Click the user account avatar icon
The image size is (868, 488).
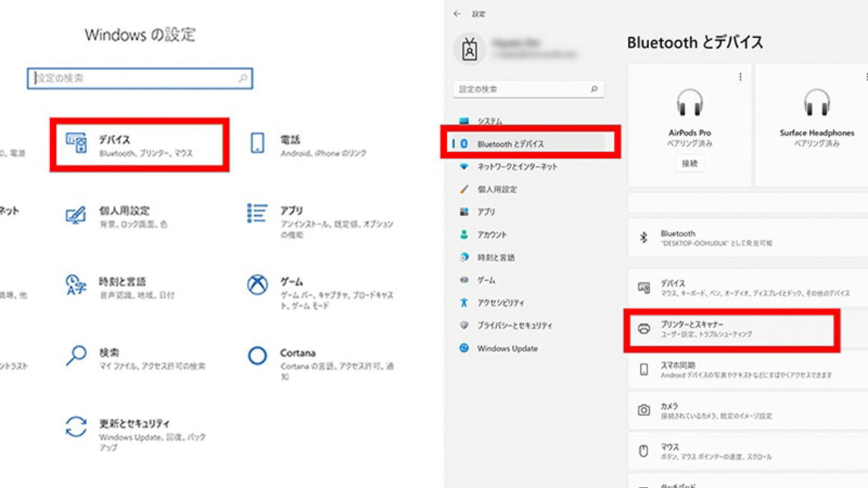click(469, 49)
